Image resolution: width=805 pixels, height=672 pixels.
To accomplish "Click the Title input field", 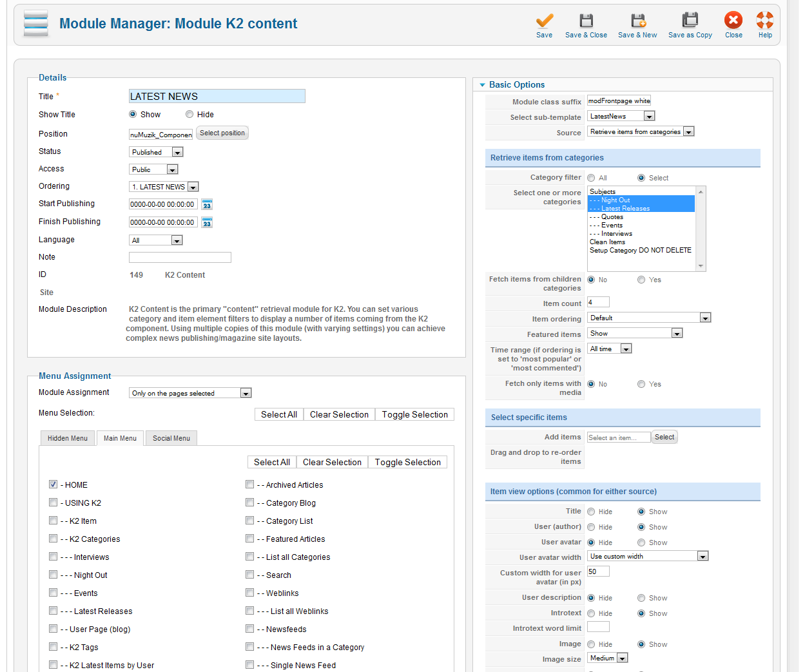I will 217,96.
